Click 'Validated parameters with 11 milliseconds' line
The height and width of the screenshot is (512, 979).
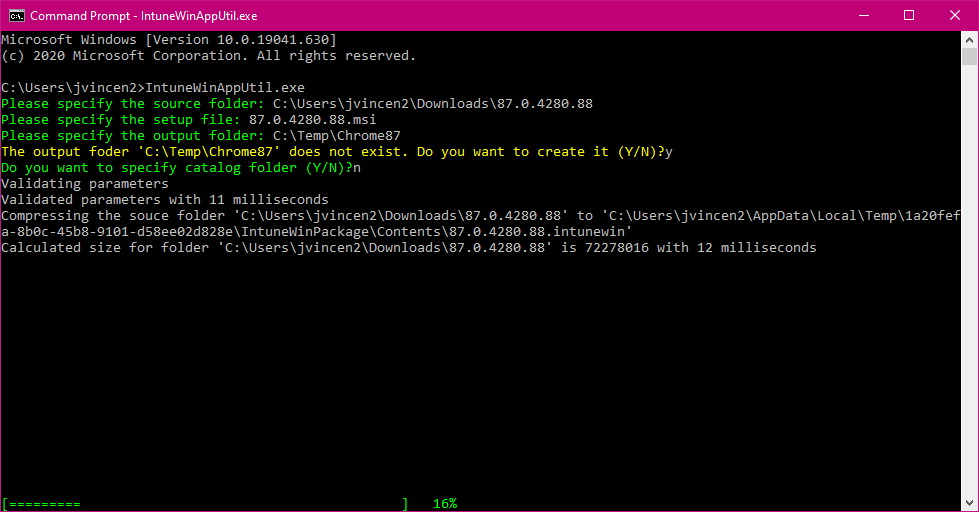(x=165, y=200)
